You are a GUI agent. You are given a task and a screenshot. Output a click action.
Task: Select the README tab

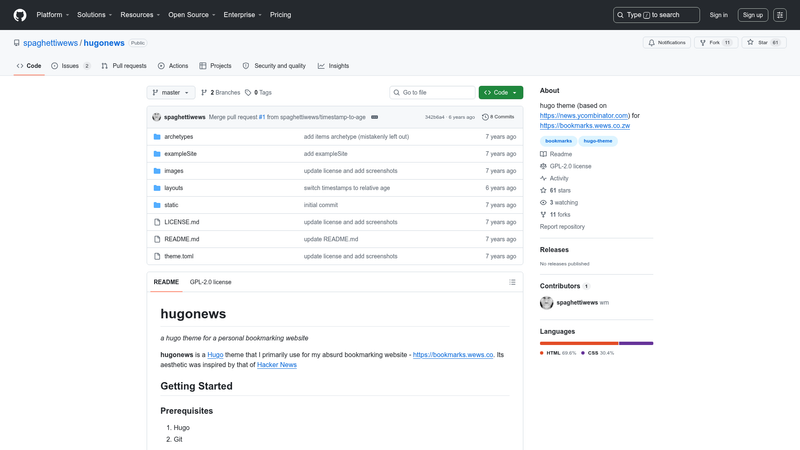tap(166, 282)
